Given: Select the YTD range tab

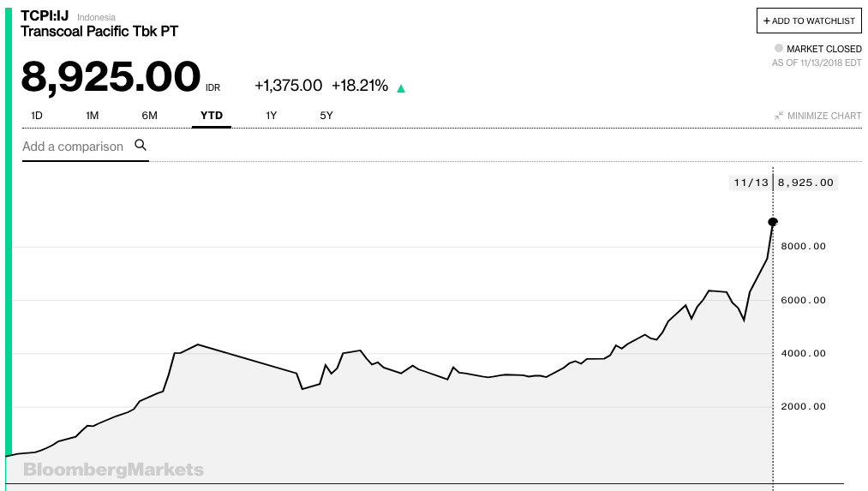Looking at the screenshot, I should 211,116.
